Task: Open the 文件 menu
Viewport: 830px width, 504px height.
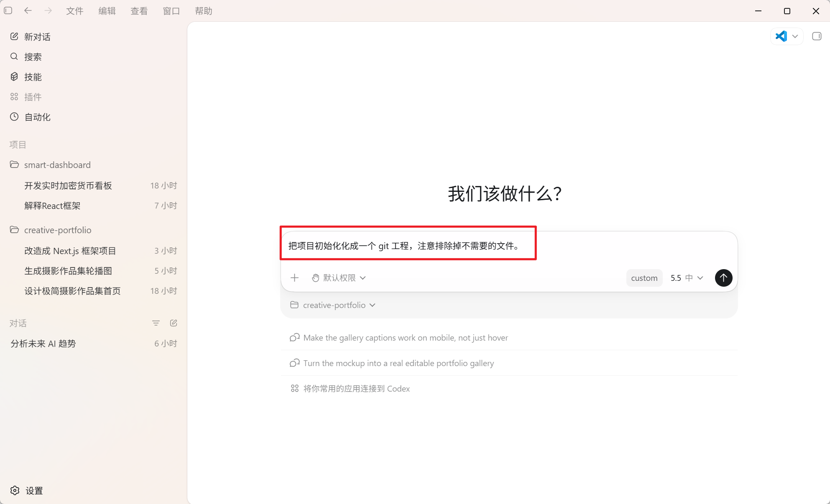Action: 75,11
